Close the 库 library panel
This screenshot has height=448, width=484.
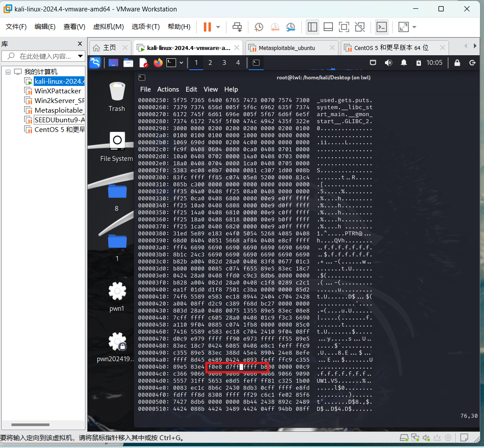point(80,44)
